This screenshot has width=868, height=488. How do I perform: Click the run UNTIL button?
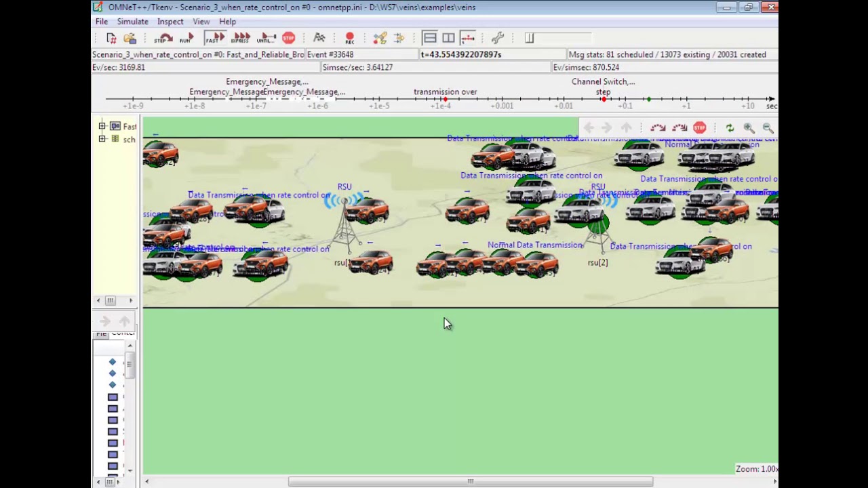(267, 39)
